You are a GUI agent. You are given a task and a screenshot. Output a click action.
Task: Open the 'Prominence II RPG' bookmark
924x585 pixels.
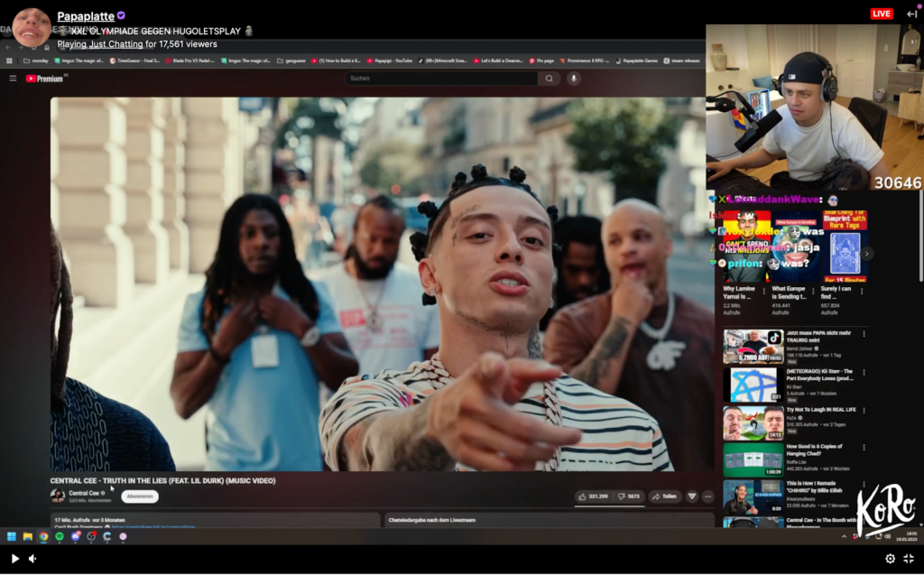[585, 60]
